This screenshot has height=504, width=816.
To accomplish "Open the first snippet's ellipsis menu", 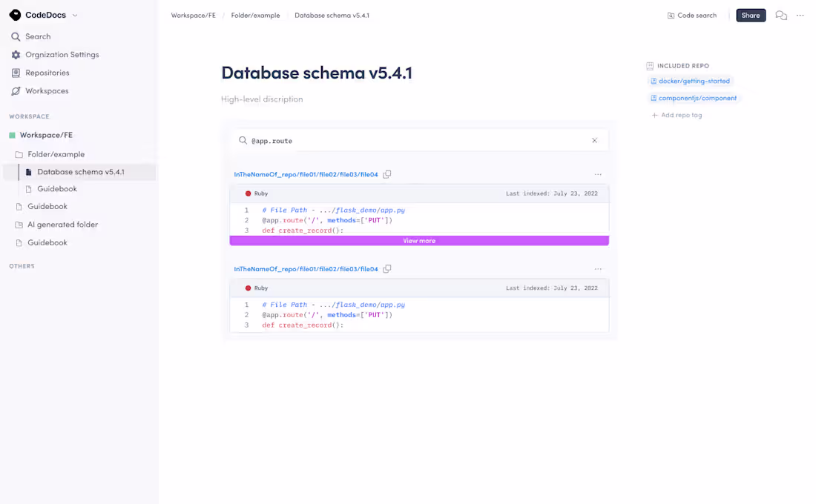I will (x=598, y=173).
